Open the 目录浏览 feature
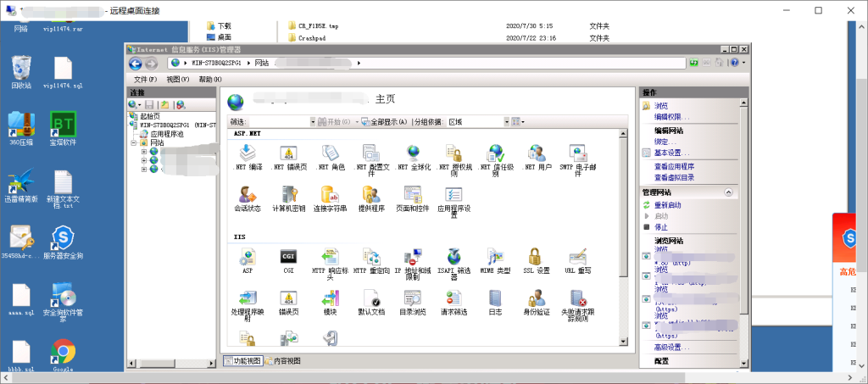 click(413, 303)
